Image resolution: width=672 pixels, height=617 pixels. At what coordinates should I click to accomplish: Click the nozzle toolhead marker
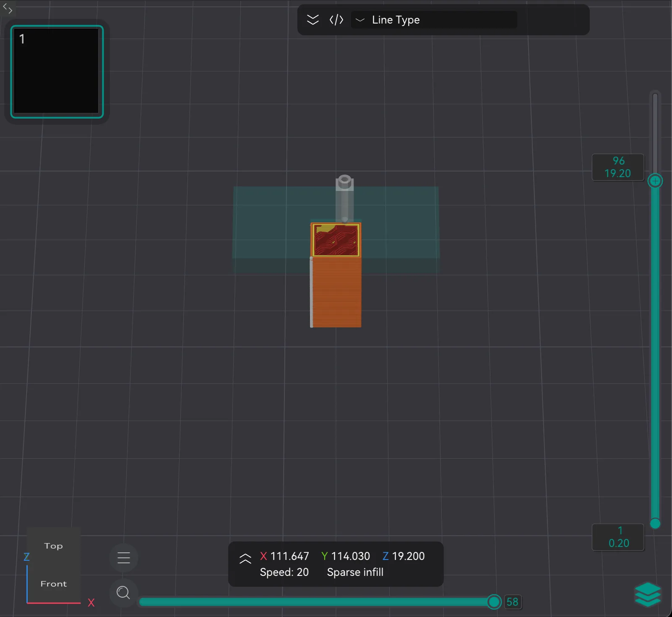tap(344, 198)
